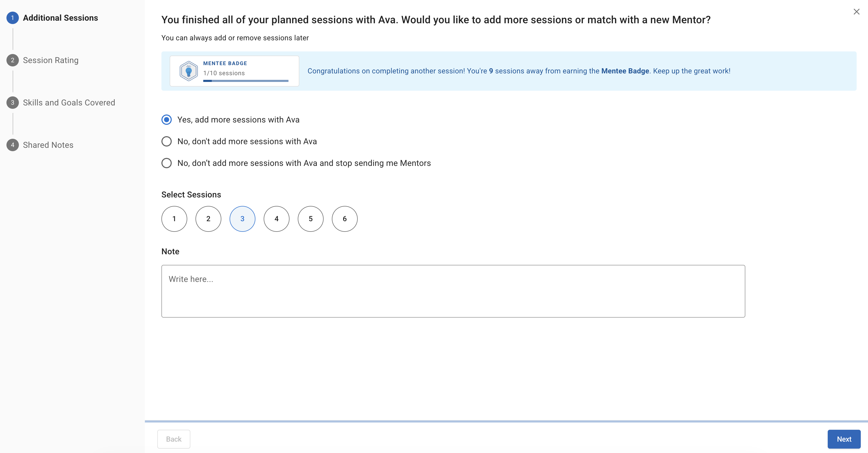Select 'Yes, add more sessions with Ava'
Viewport: 868px width, 453px height.
pos(167,120)
